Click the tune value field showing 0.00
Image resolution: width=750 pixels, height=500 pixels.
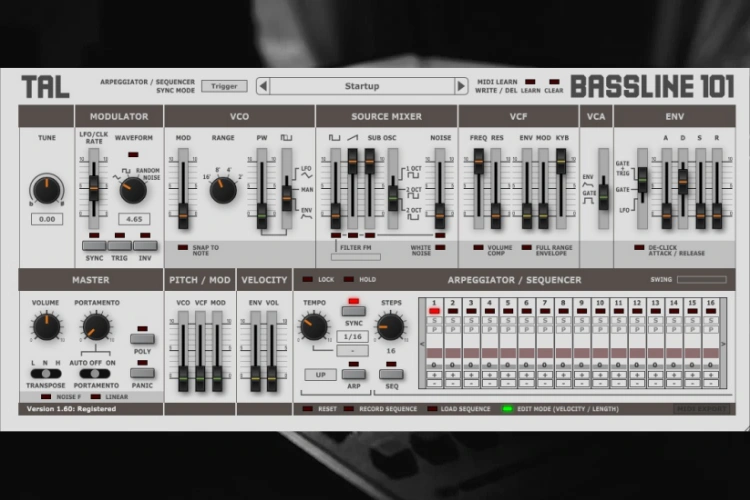pyautogui.click(x=47, y=219)
